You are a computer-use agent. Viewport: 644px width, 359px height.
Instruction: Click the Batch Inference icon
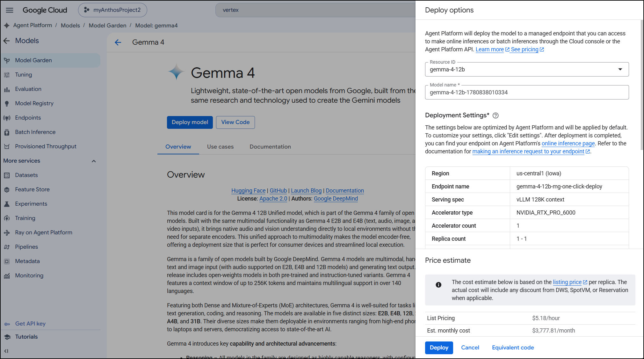coord(7,132)
